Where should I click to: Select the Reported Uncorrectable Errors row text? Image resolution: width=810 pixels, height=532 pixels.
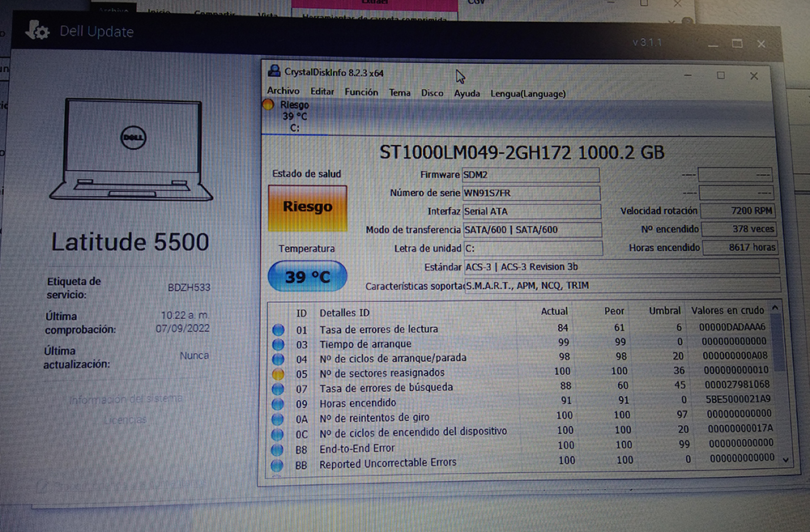pyautogui.click(x=388, y=463)
